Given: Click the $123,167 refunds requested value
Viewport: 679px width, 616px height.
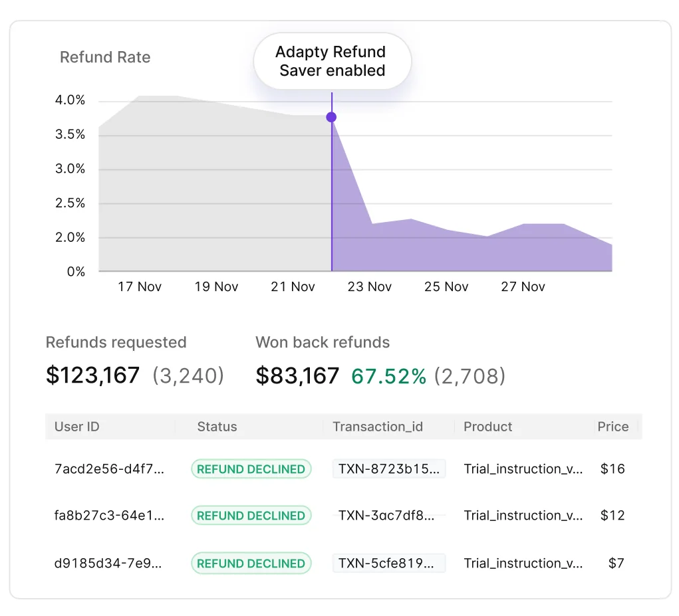Looking at the screenshot, I should click(x=93, y=375).
